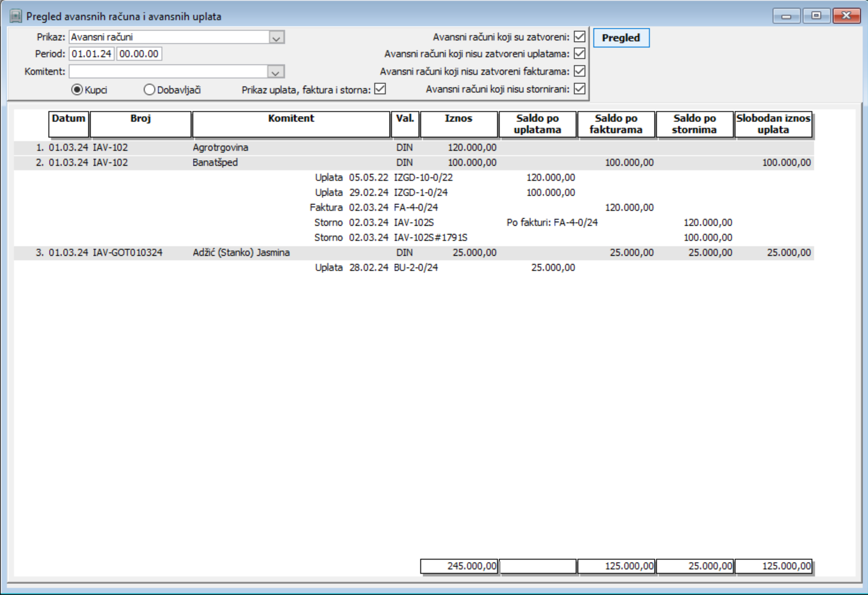Viewport: 868px width, 595px height.
Task: Disable računi koji nisu zatvoreni fakturama
Action: coord(579,71)
